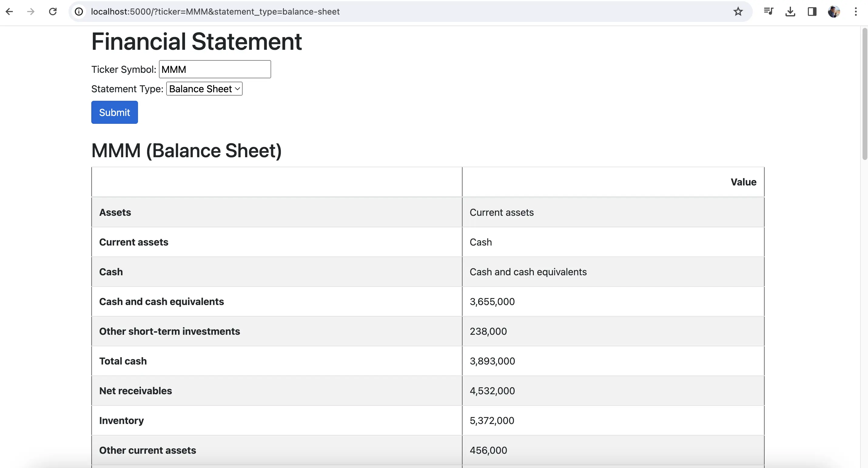
Task: Click the bold Current assets row label
Action: point(133,242)
